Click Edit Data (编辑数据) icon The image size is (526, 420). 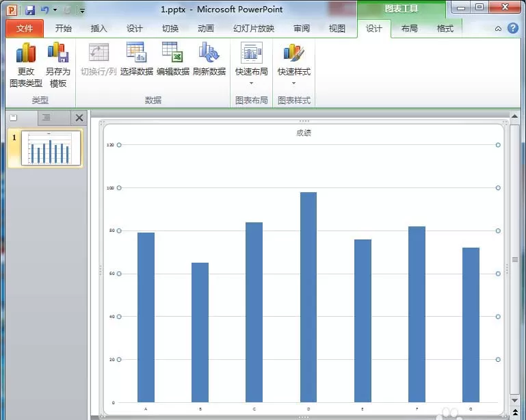click(x=173, y=59)
